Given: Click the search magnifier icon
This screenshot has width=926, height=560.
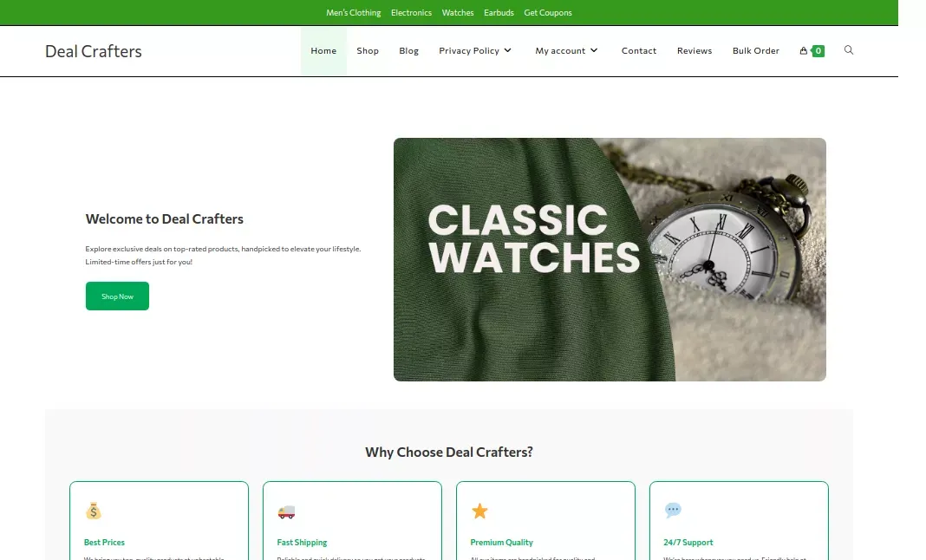Looking at the screenshot, I should tap(849, 50).
